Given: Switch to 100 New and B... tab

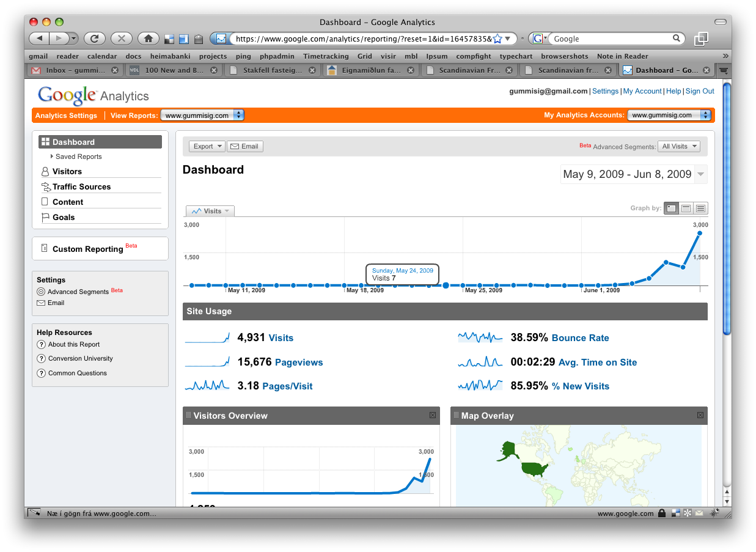Looking at the screenshot, I should click(x=174, y=70).
